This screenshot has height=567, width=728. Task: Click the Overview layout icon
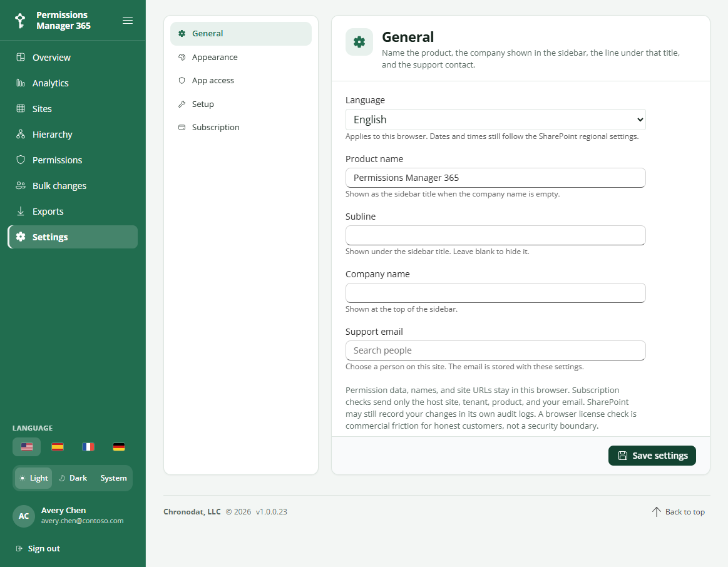pyautogui.click(x=21, y=57)
